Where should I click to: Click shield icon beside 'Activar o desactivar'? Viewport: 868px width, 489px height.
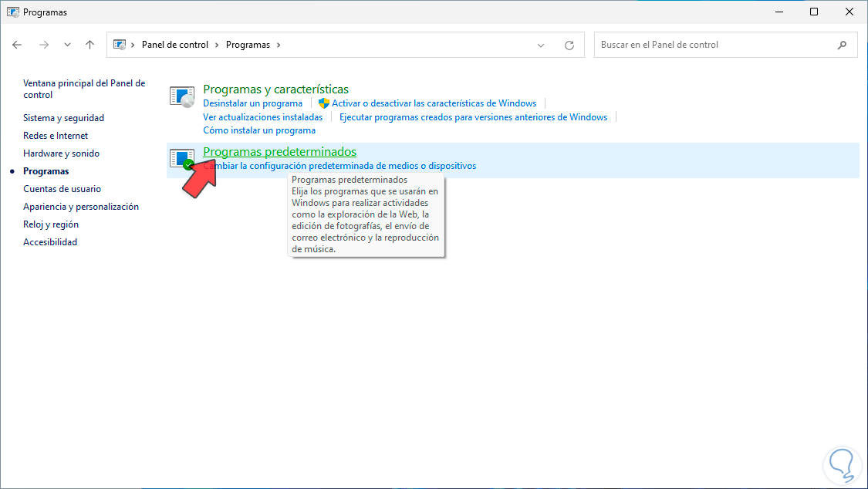[324, 103]
